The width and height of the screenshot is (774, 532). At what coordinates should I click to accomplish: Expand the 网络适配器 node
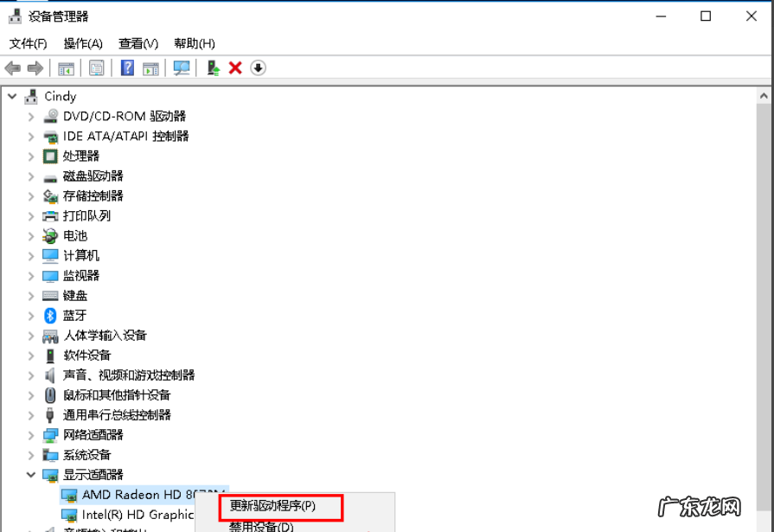(x=31, y=435)
